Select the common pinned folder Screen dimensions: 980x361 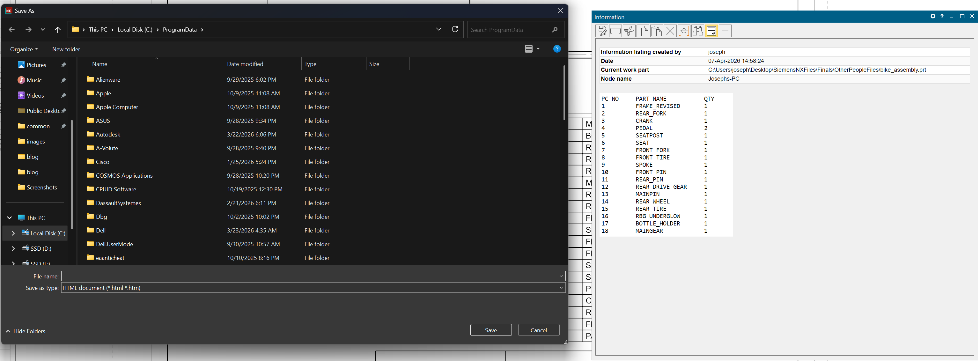pyautogui.click(x=38, y=126)
